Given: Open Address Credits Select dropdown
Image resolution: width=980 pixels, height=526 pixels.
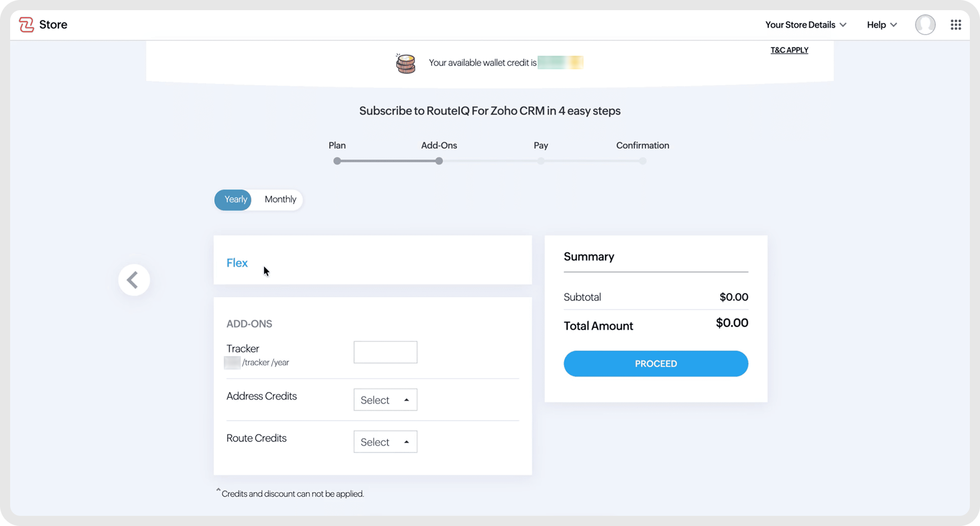Looking at the screenshot, I should pos(385,400).
